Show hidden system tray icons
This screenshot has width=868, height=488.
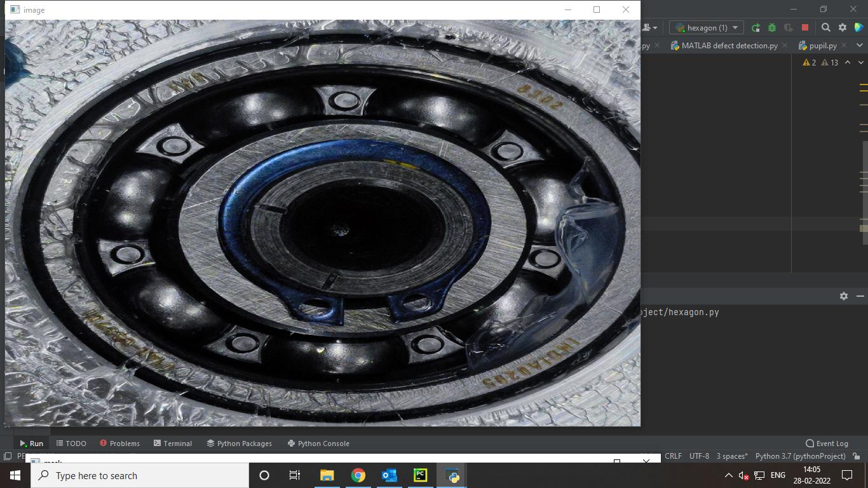coord(729,475)
